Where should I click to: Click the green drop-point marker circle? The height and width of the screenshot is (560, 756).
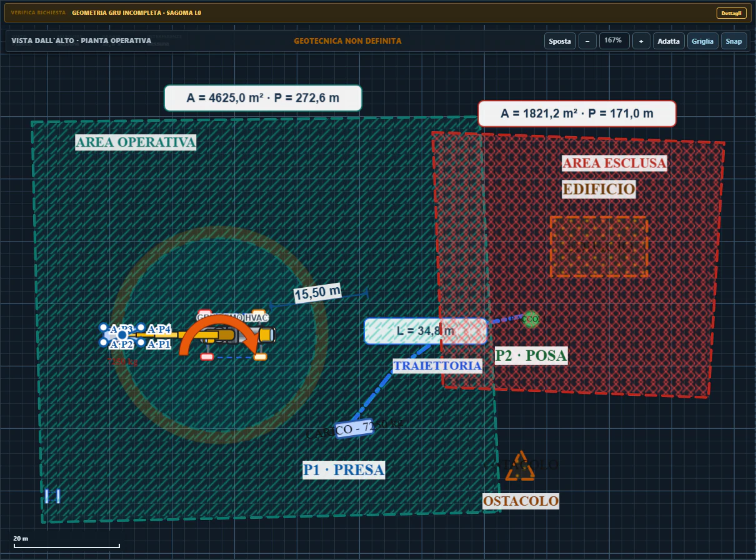click(x=530, y=319)
